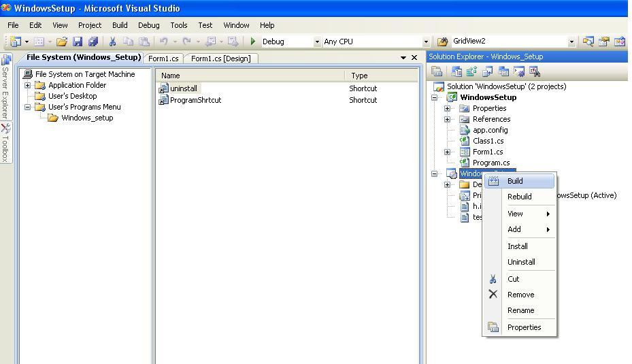Image resolution: width=632 pixels, height=364 pixels.
Task: Click the Navigate Backward toolbar icon
Action: tap(210, 41)
